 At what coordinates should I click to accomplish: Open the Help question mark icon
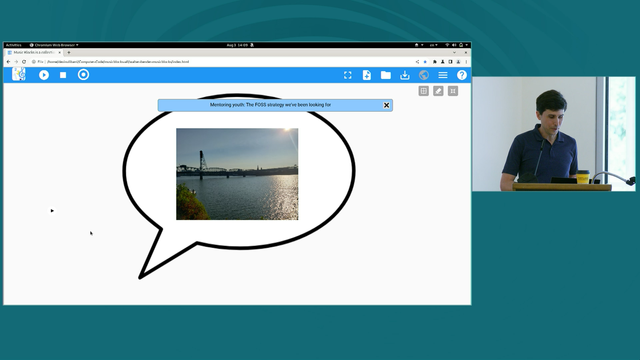click(x=462, y=75)
